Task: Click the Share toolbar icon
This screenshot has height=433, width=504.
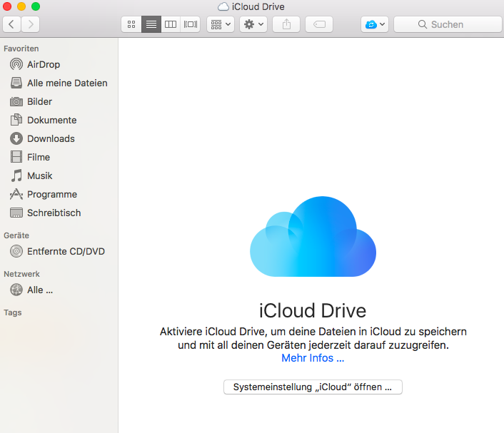Action: click(x=286, y=24)
